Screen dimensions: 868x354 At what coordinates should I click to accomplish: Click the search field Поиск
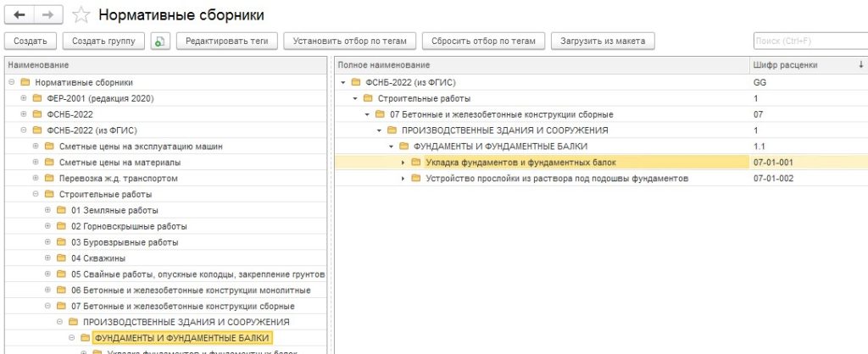(809, 41)
